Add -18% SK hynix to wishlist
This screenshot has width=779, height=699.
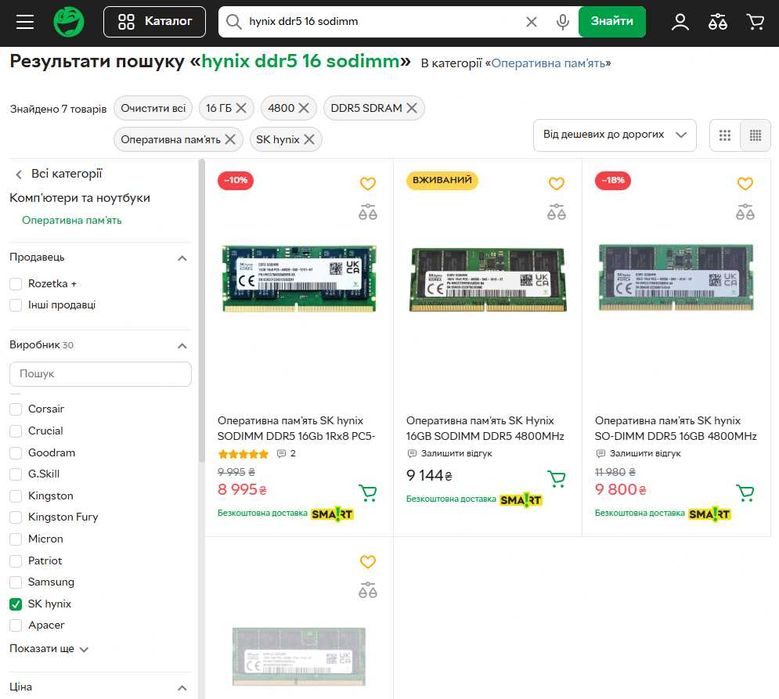(x=745, y=183)
